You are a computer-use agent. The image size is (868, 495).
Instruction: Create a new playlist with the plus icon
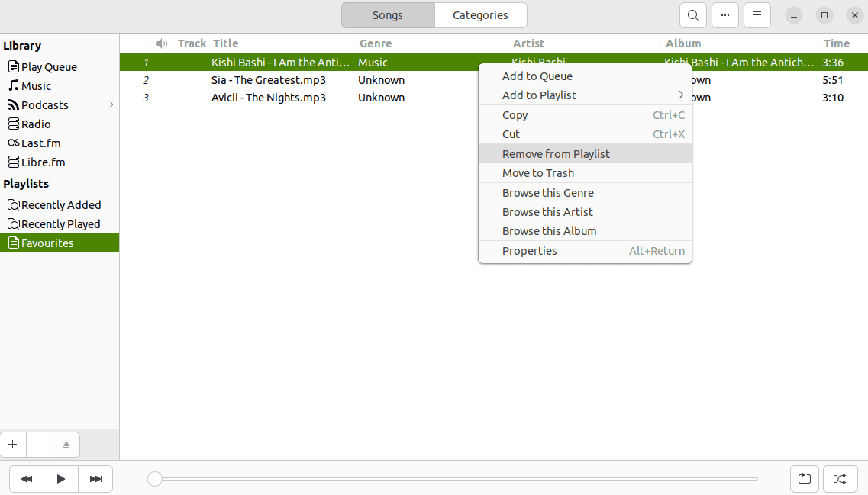12,444
